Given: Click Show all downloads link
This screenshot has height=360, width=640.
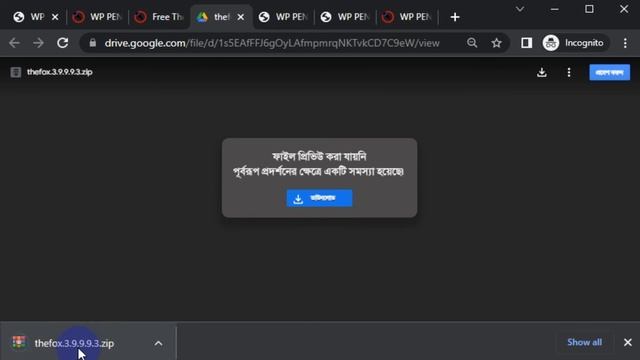Looking at the screenshot, I should [x=584, y=342].
